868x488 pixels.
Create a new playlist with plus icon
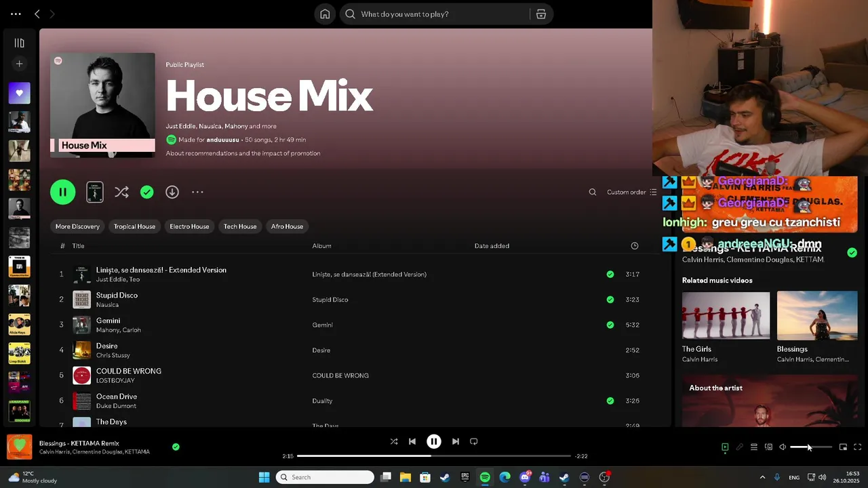19,64
